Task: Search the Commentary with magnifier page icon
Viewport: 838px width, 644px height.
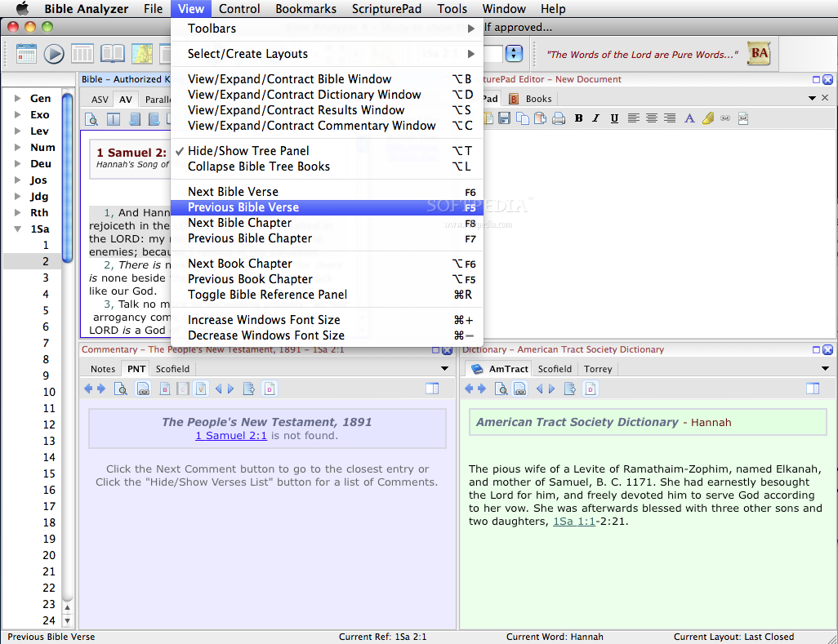Action: [121, 389]
